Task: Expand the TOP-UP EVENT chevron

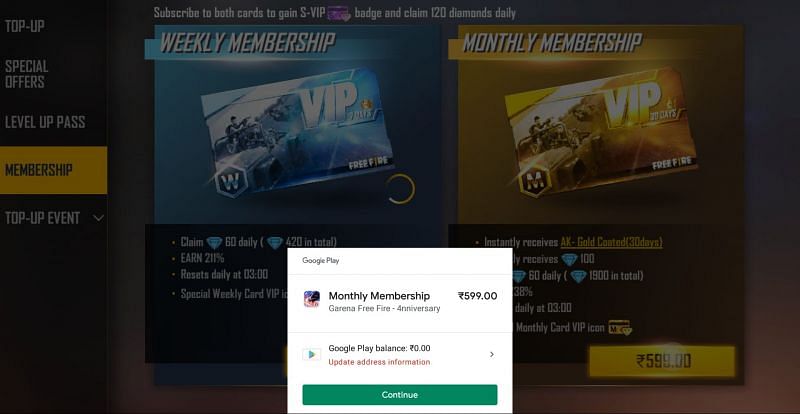Action: click(x=98, y=218)
